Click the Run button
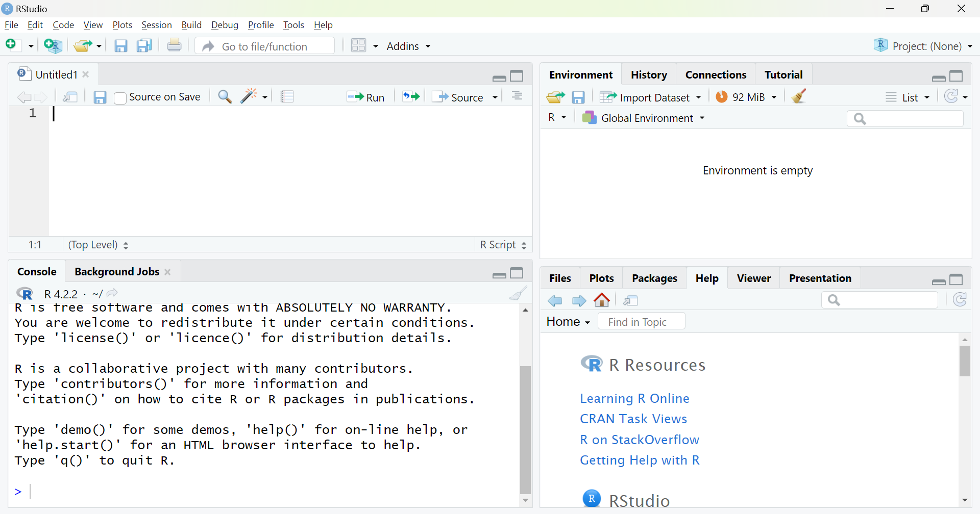This screenshot has height=514, width=980. [365, 97]
